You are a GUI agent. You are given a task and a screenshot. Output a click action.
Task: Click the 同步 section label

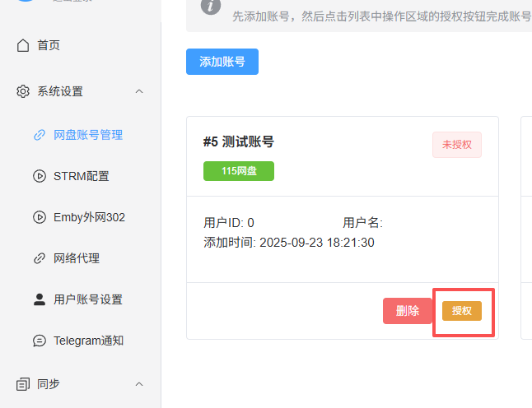tap(49, 384)
